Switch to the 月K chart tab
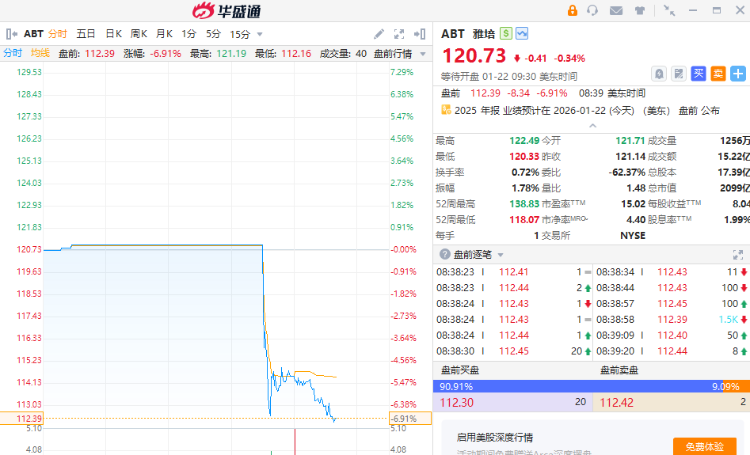 tap(164, 34)
